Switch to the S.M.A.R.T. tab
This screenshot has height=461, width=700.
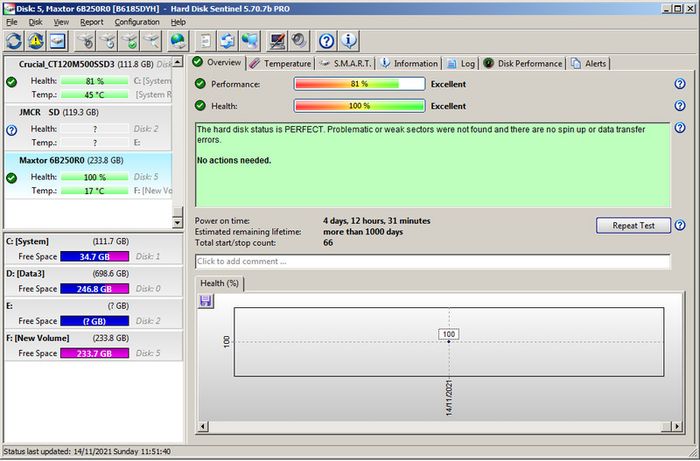(x=345, y=63)
